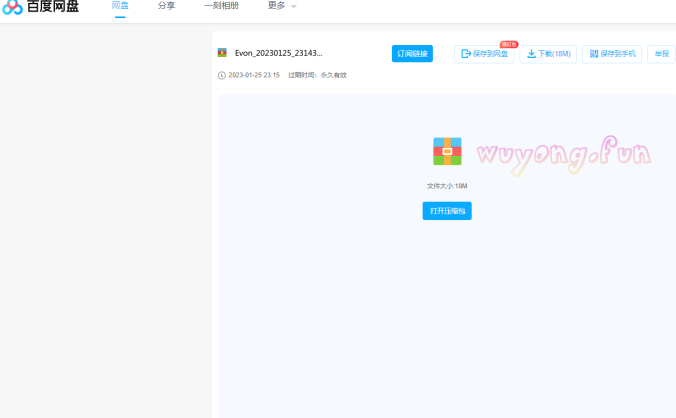Click the large colorful archive file icon
The image size is (676, 418).
447,151
